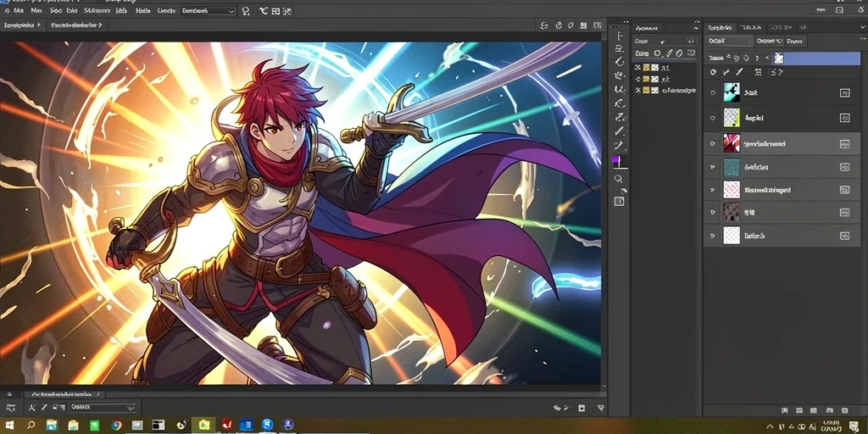This screenshot has height=434, width=868.
Task: Click the brush icon in the layers lock row
Action: tap(738, 72)
